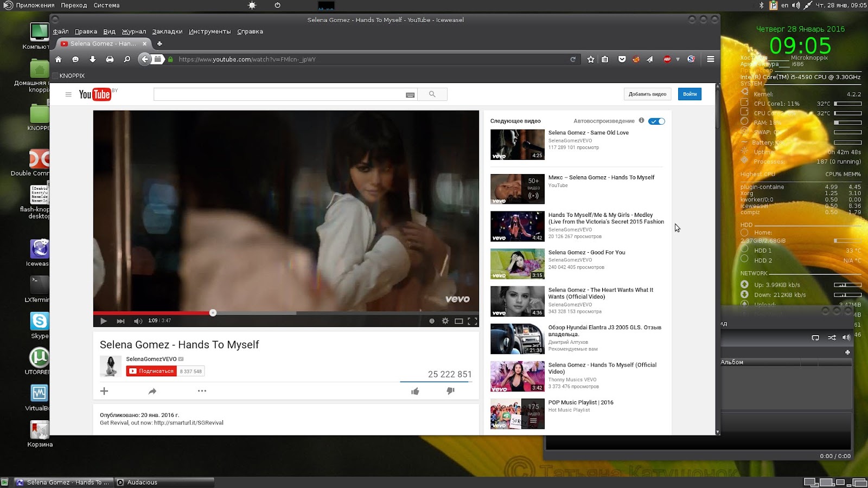The height and width of the screenshot is (488, 868).
Task: Open the chat bubble toolbar icon
Action: click(x=75, y=59)
